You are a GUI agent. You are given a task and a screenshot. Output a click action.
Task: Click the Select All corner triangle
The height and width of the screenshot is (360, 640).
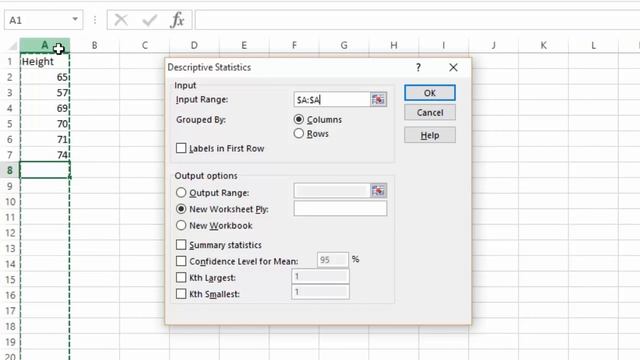pos(12,45)
